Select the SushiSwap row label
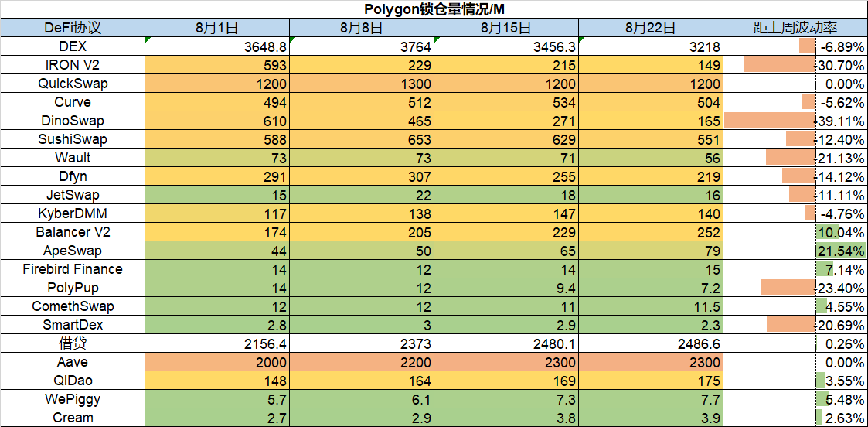Image resolution: width=868 pixels, height=427 pixels. [x=73, y=139]
